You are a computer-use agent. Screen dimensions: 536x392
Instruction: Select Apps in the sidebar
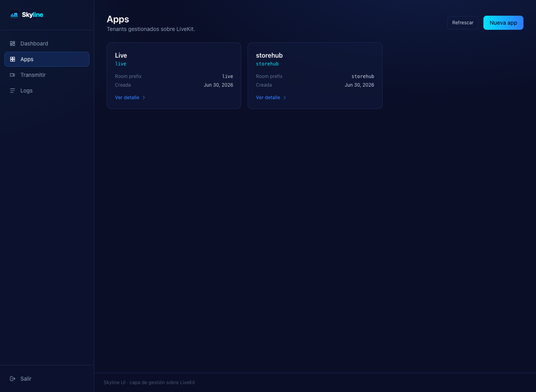[47, 59]
